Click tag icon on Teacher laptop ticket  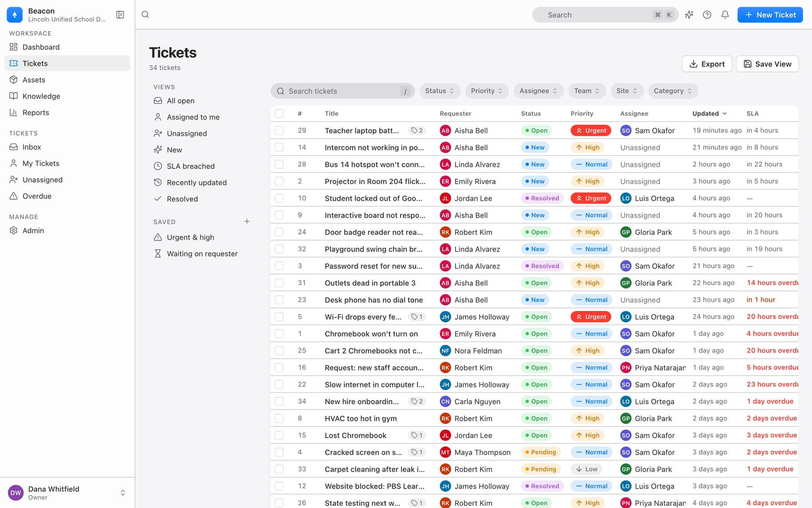pos(414,130)
